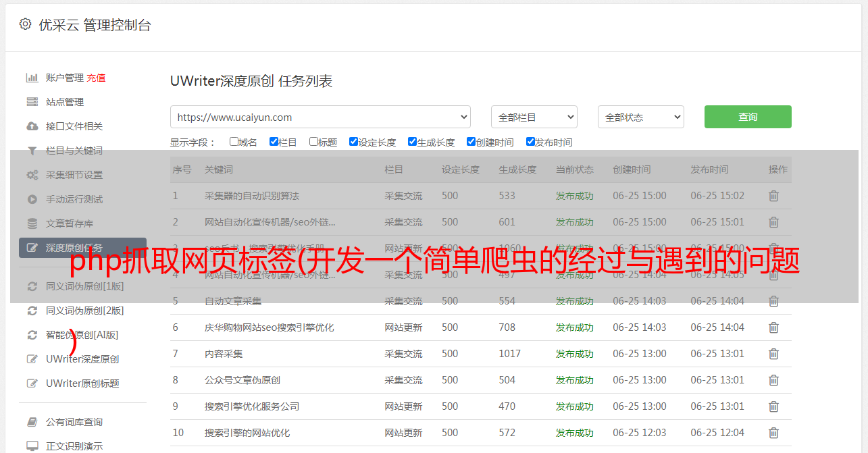Click the keyword 内容采集
868x453 pixels.
point(224,354)
